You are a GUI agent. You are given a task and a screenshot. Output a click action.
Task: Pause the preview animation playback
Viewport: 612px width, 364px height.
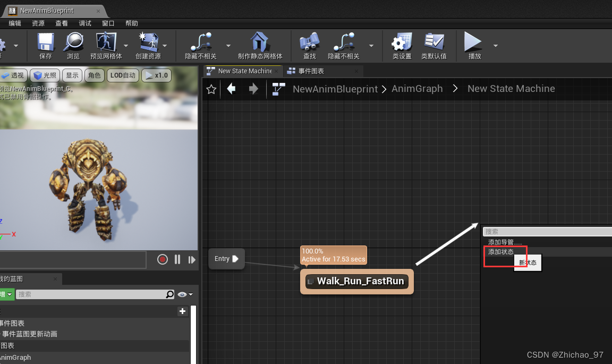[177, 259]
